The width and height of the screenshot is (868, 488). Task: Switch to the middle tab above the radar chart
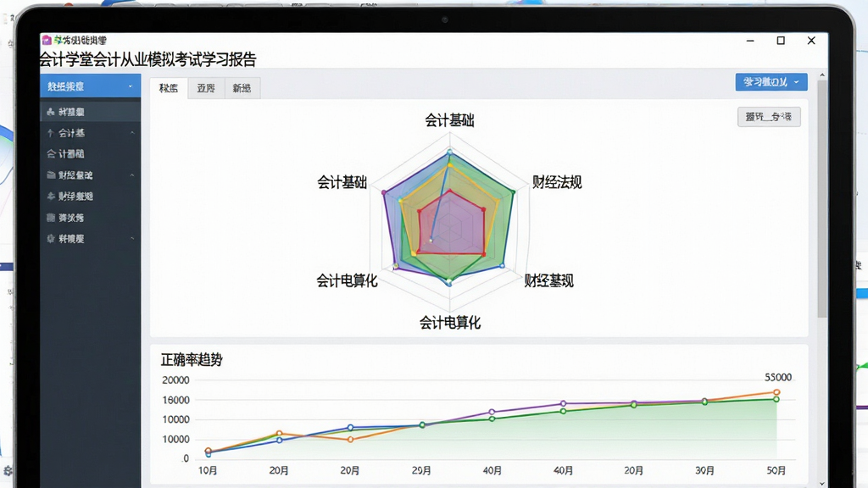point(206,88)
